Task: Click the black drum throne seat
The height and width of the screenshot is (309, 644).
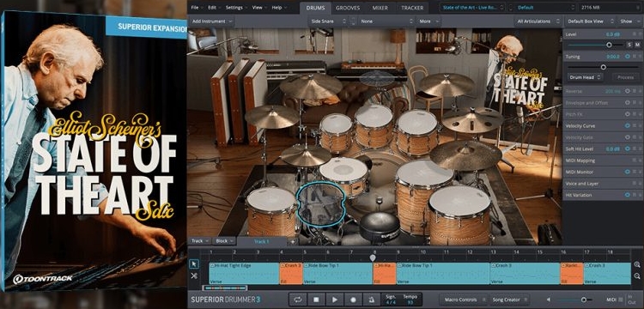Action: click(x=380, y=226)
